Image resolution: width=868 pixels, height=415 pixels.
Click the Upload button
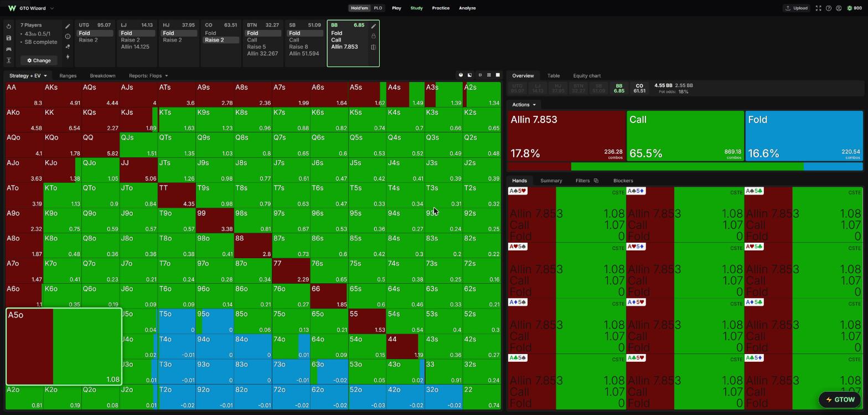(797, 8)
